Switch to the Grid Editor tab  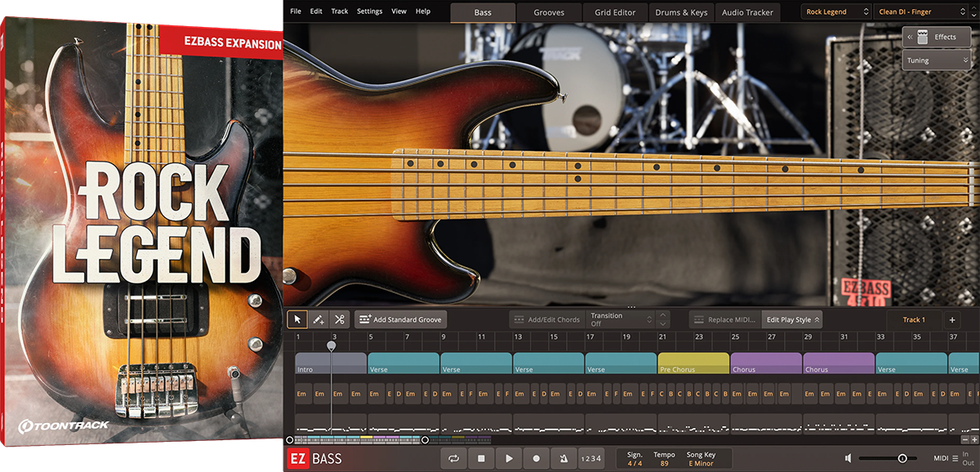coord(615,12)
